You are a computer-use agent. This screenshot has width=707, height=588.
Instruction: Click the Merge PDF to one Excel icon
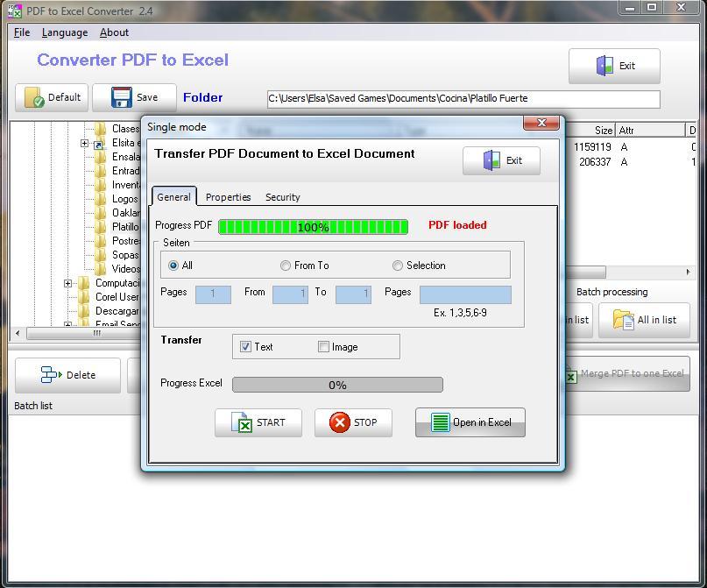(x=571, y=376)
